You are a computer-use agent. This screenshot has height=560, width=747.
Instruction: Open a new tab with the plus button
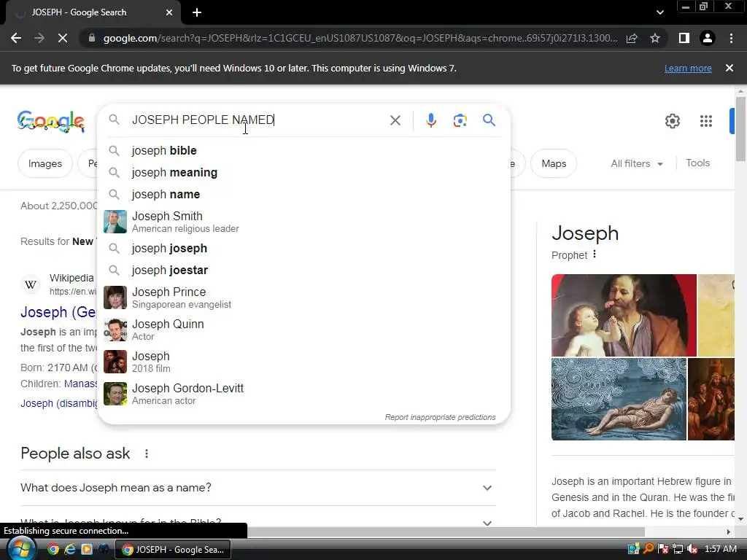click(x=197, y=12)
